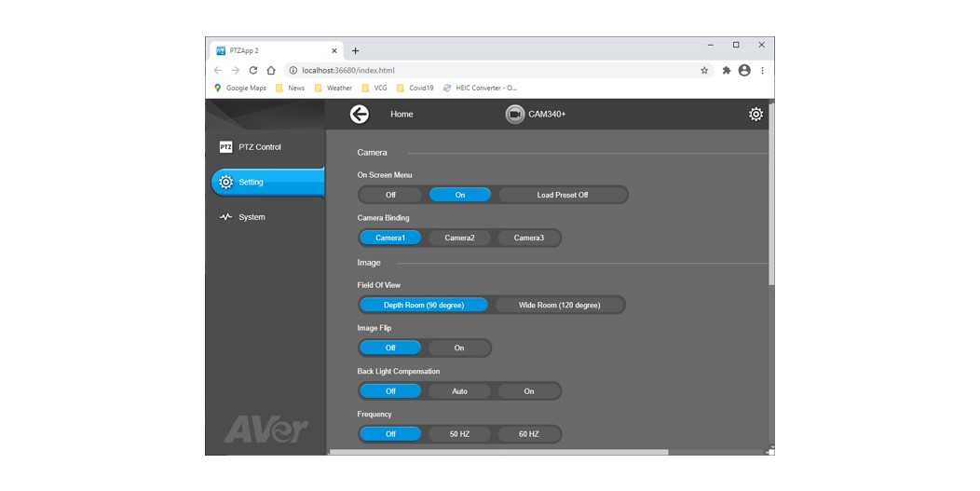This screenshot has height=491, width=980.
Task: Open Chrome three-dot menu
Action: coord(763,70)
